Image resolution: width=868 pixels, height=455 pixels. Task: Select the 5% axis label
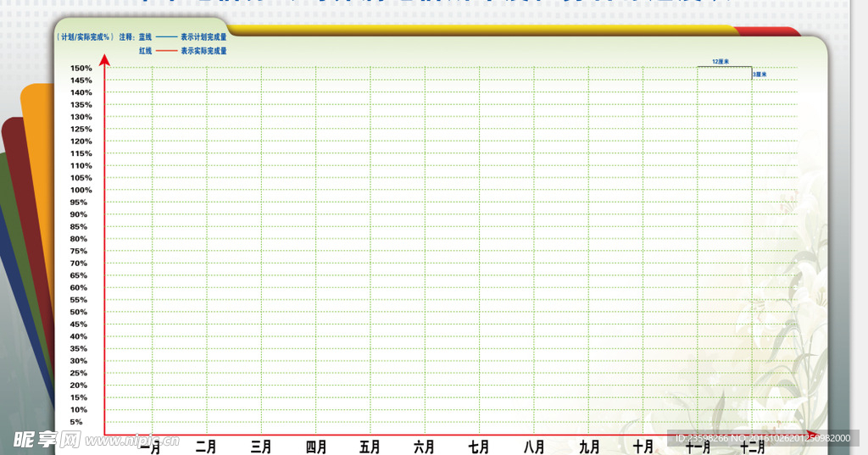[75, 421]
